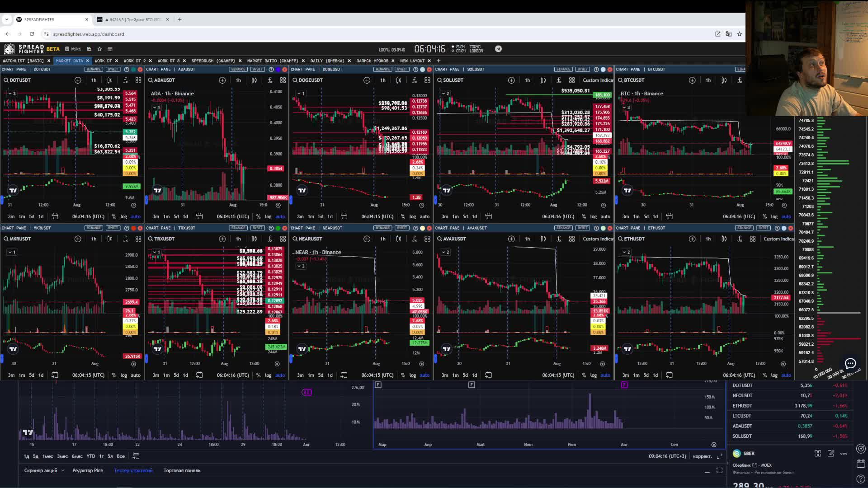Switch to the WORK DT 2 tab

click(x=133, y=61)
